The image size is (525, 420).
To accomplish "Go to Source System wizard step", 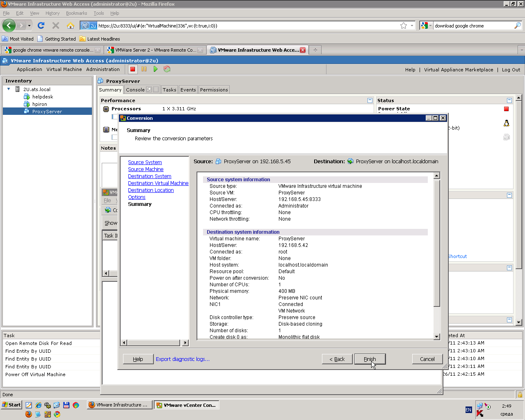I will 145,162.
